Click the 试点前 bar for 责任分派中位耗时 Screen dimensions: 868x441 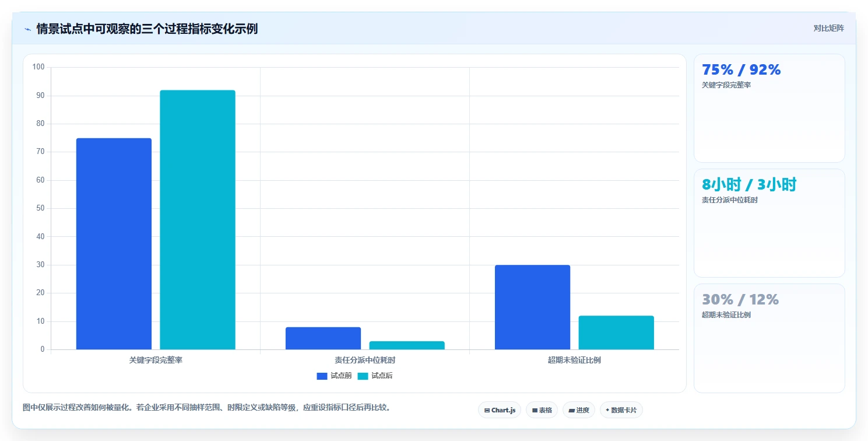[x=323, y=338]
